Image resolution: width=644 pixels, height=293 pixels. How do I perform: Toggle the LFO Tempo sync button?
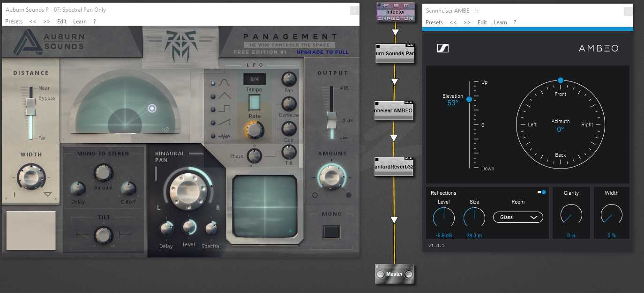255,103
